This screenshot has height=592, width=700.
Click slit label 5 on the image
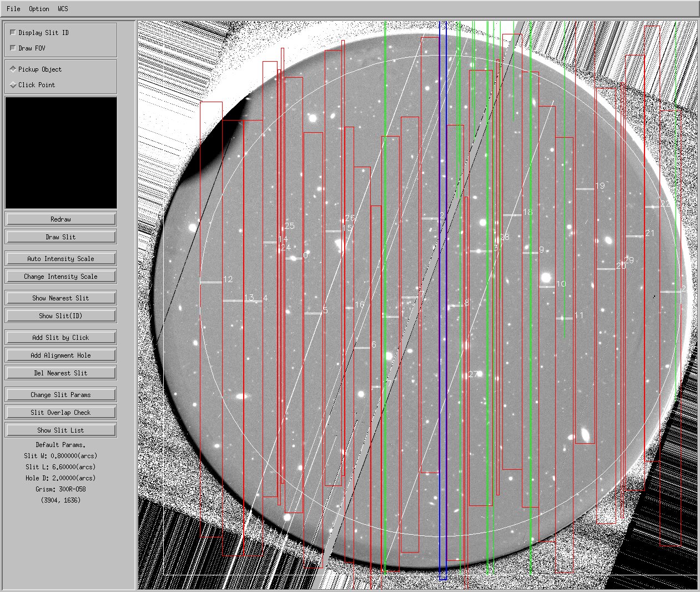(325, 310)
